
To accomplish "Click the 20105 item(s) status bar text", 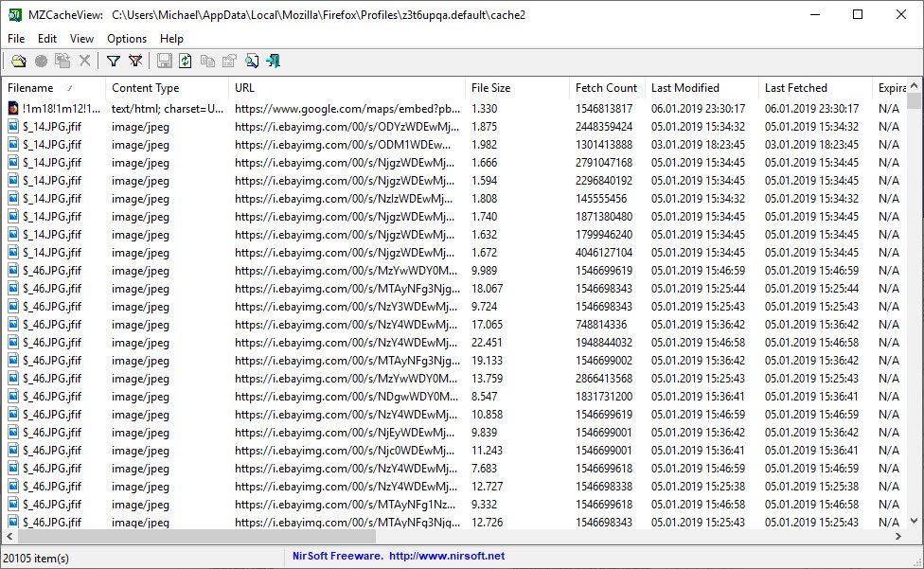I will point(36,558).
